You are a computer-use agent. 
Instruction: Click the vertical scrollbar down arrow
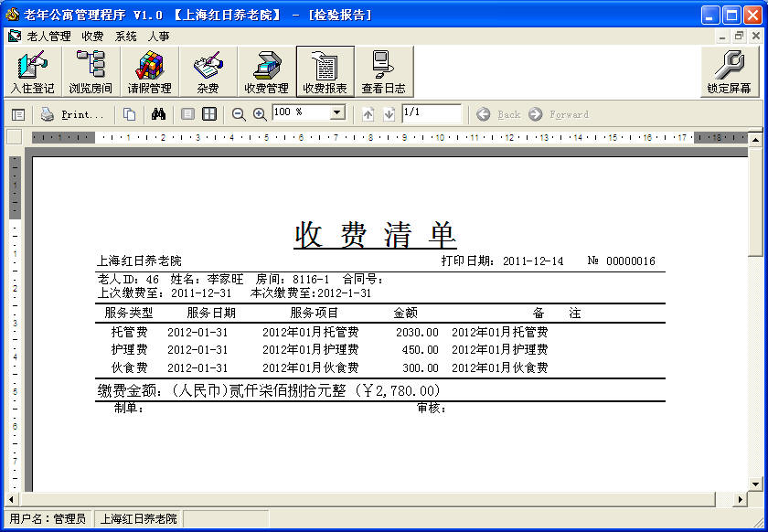point(755,484)
